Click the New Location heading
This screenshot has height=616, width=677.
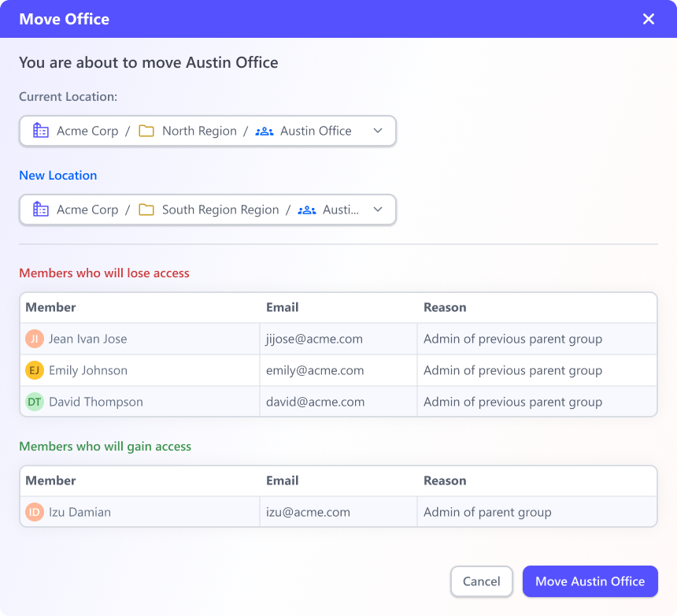[57, 176]
